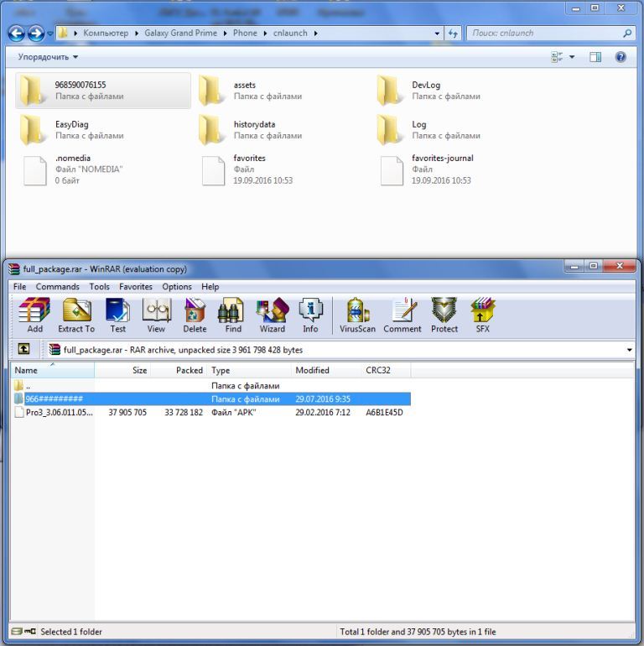644x646 pixels.
Task: Open the Explorer address history dropdown
Action: 437,34
